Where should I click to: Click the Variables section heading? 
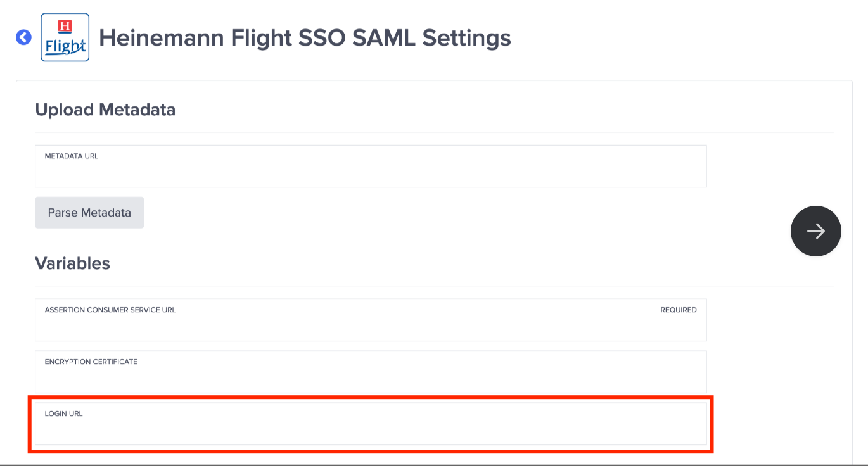coord(72,263)
